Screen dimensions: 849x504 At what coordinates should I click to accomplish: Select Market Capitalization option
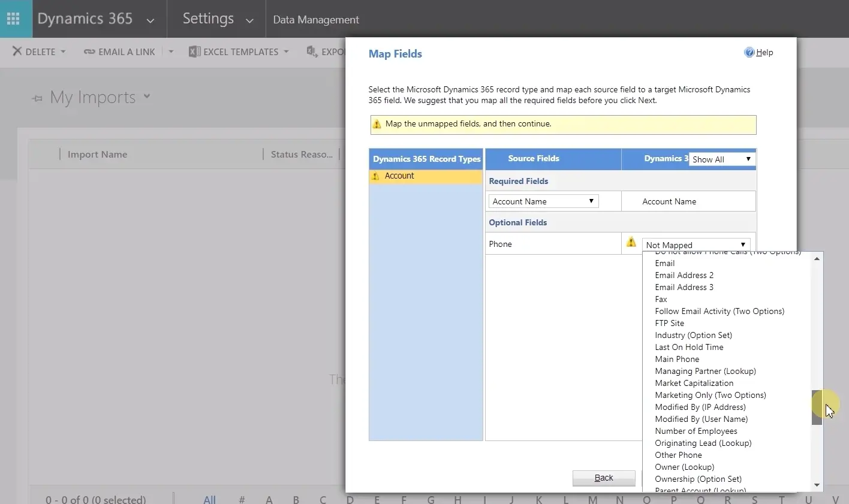[694, 383]
